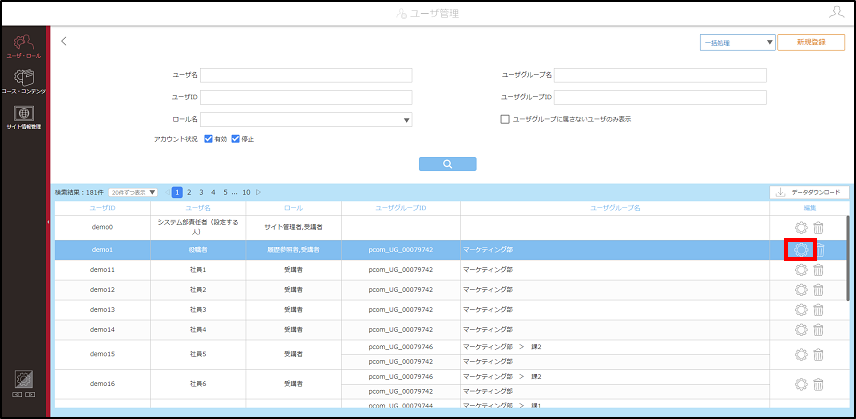Edit user demo1 via gear icon
856x419 pixels.
[x=801, y=250]
